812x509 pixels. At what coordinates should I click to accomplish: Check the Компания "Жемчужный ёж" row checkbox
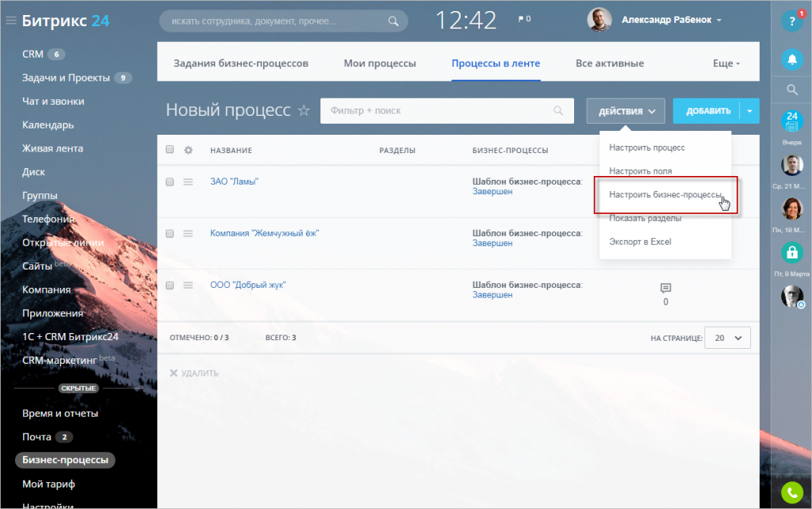(170, 234)
